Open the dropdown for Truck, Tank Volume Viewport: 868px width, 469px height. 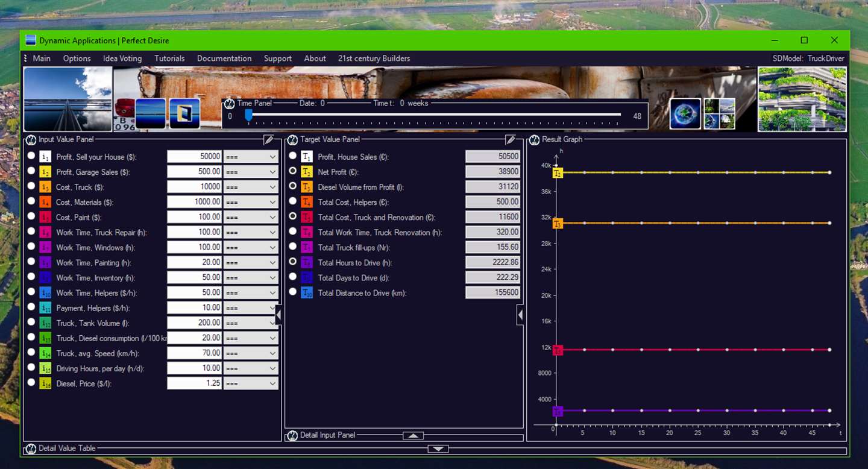coord(251,323)
